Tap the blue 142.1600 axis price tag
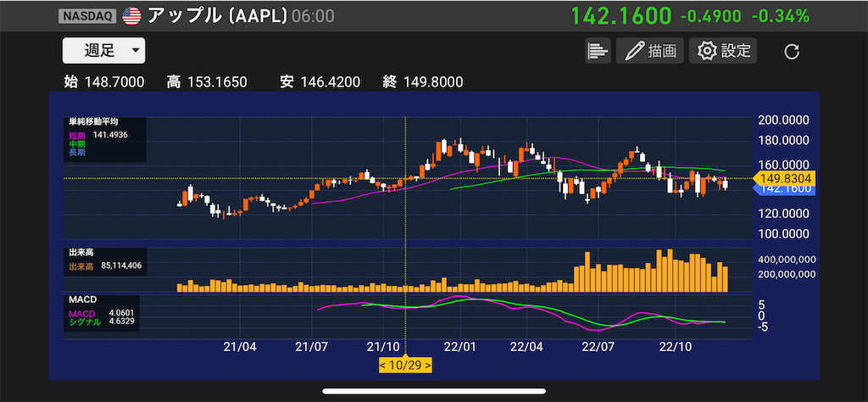The image size is (868, 402). tap(785, 189)
